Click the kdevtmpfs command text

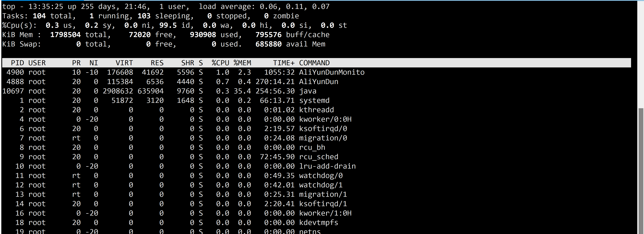coord(318,223)
